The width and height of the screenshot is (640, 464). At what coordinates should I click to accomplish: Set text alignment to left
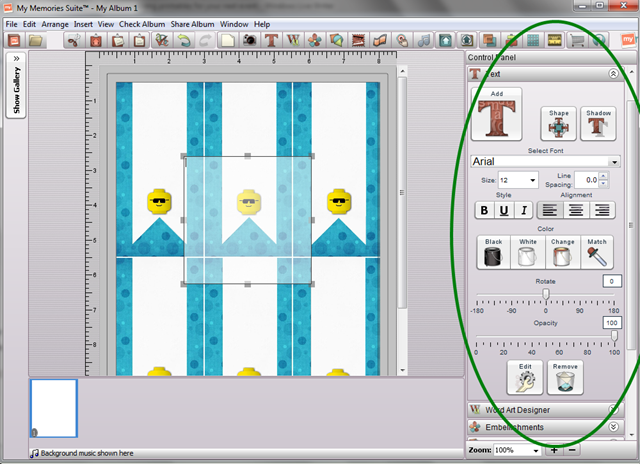tap(550, 211)
